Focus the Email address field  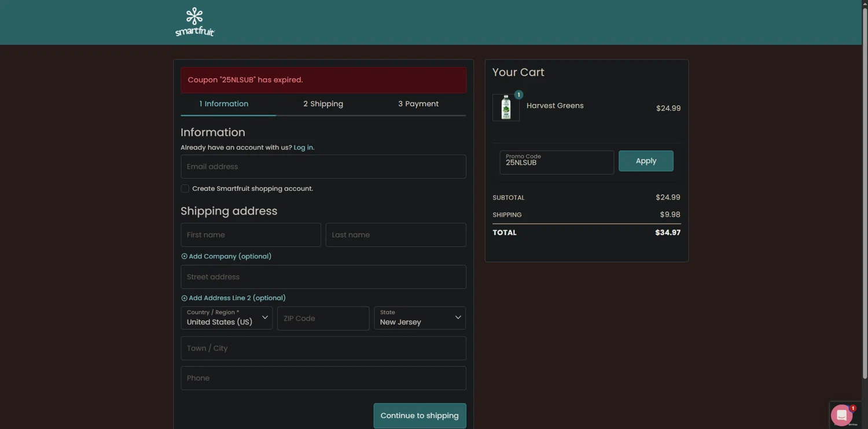(323, 167)
